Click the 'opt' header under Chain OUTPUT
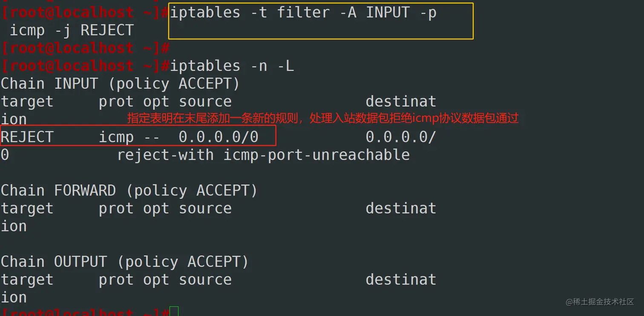Image resolution: width=644 pixels, height=316 pixels. pyautogui.click(x=156, y=279)
